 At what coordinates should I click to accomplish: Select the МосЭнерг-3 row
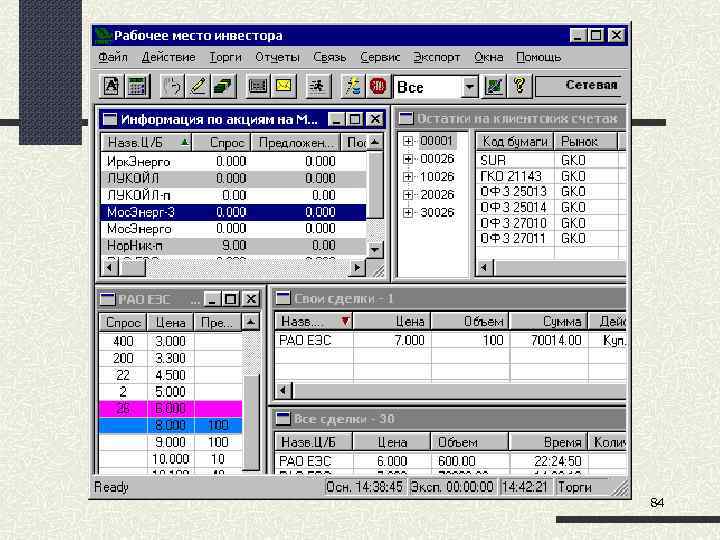tap(233, 212)
